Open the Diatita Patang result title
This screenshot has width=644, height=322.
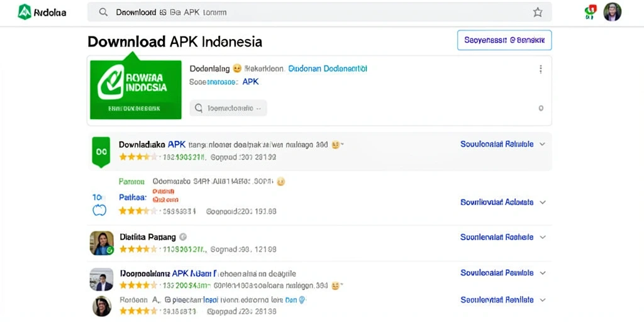148,237
